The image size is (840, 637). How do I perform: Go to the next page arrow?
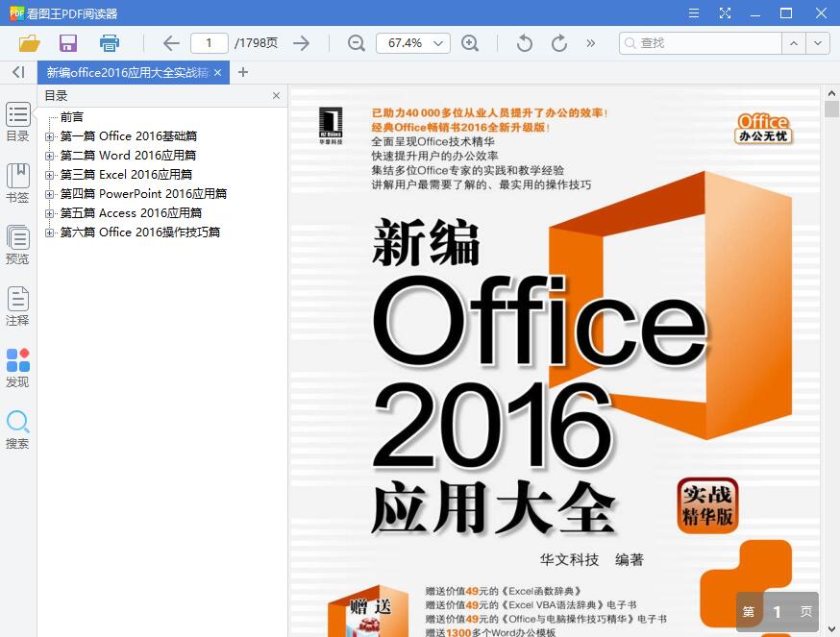pos(302,43)
